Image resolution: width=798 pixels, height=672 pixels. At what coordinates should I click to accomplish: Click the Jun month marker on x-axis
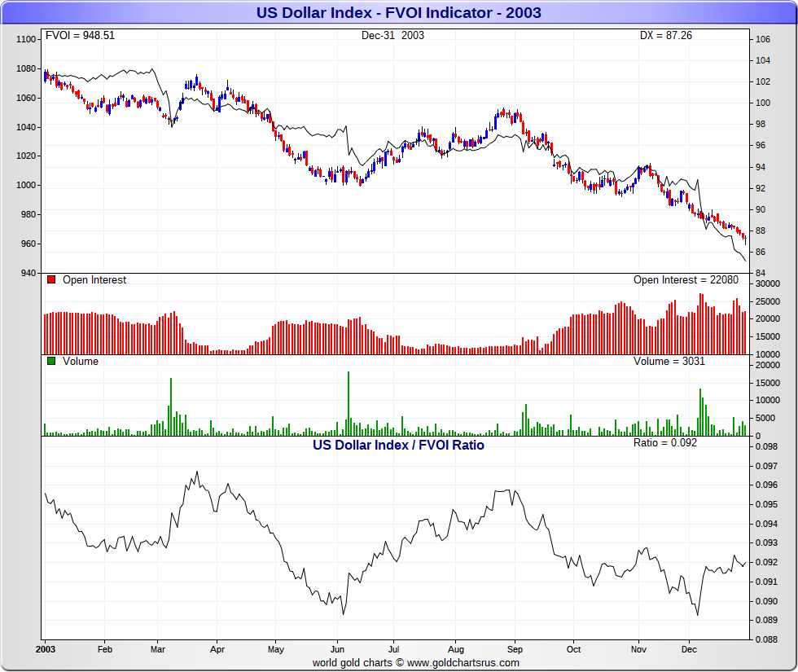tap(336, 650)
